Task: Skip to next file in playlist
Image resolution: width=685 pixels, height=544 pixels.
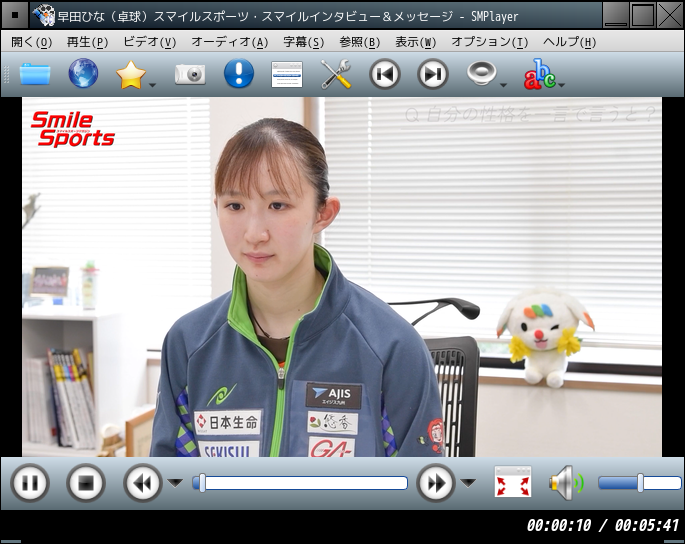Action: tap(432, 74)
